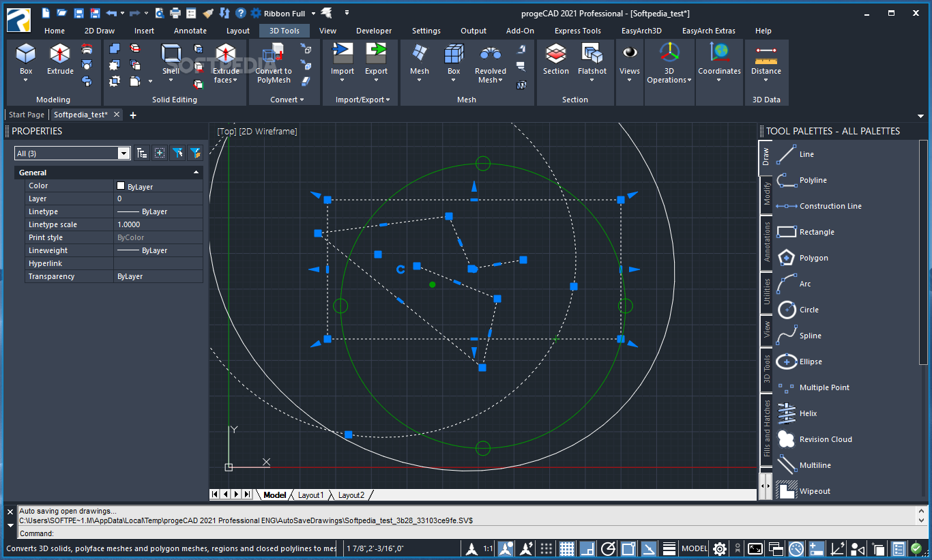The image size is (932, 560).
Task: Click the white Color swatch in Properties
Action: coord(121,186)
